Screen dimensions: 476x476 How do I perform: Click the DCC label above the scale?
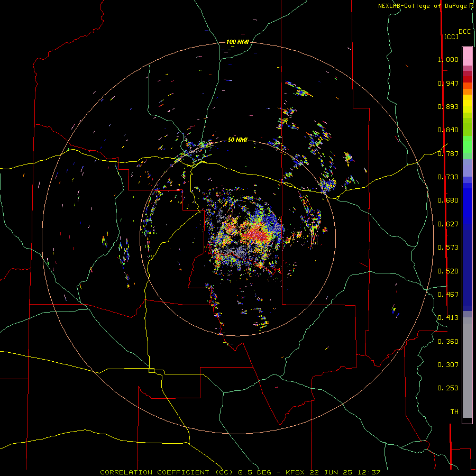465,32
